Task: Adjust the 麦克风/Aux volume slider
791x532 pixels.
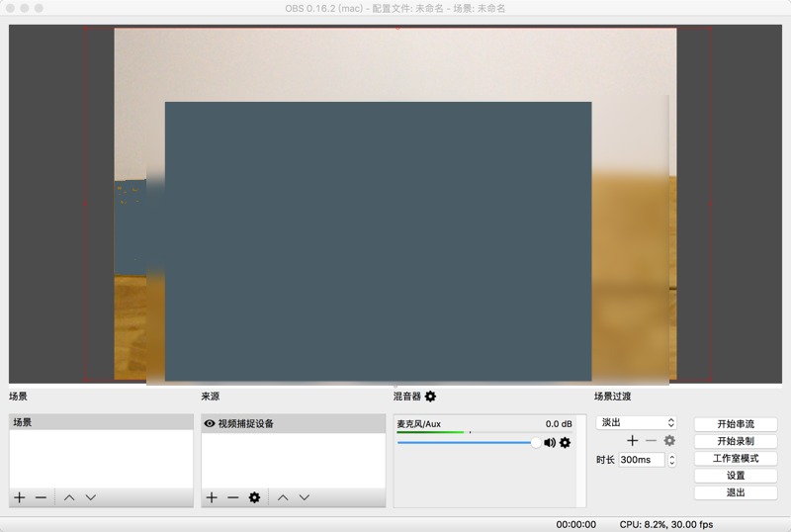Action: click(467, 443)
